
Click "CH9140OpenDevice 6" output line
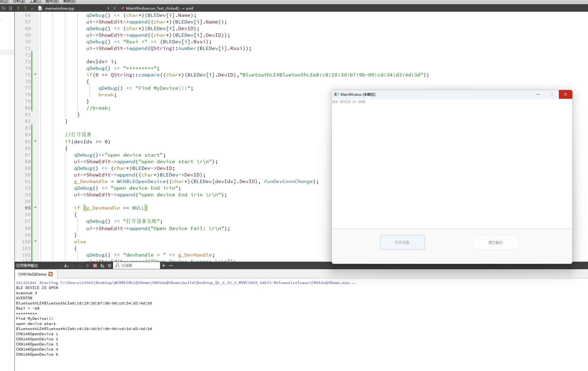point(37,354)
